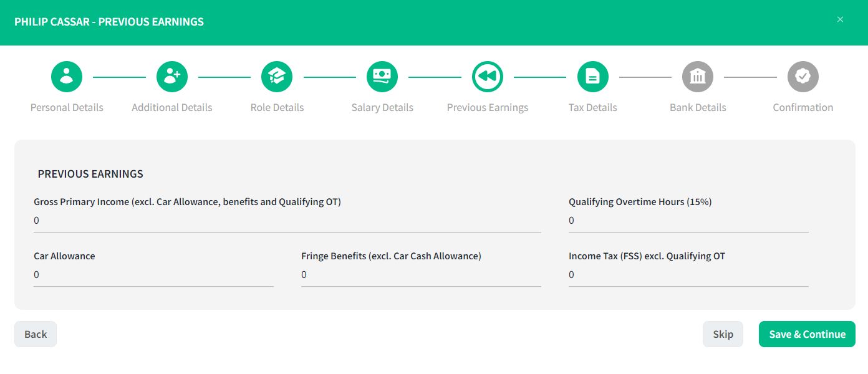Click the Gross Primary Income field
This screenshot has width=868, height=374.
287,221
